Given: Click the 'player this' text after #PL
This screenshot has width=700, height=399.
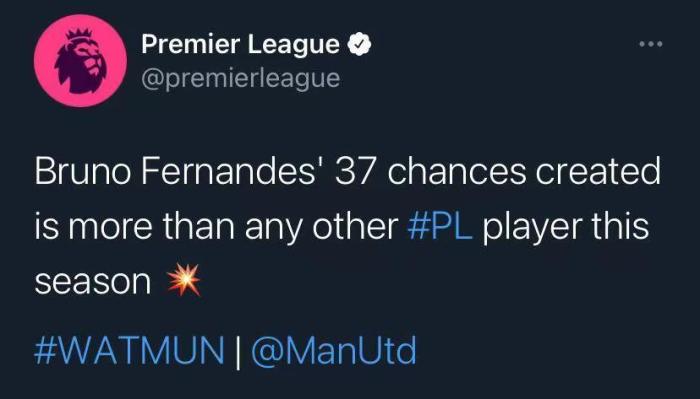Looking at the screenshot, I should coord(566,228).
